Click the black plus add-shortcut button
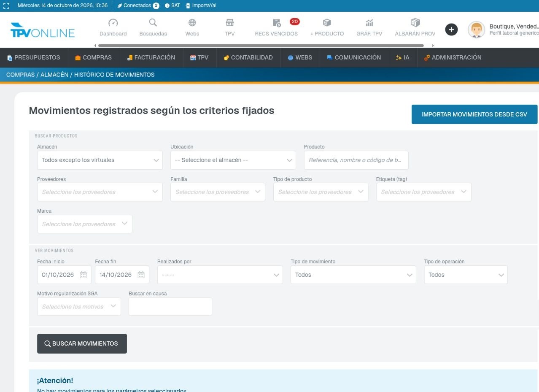The image size is (539, 392). pyautogui.click(x=451, y=30)
